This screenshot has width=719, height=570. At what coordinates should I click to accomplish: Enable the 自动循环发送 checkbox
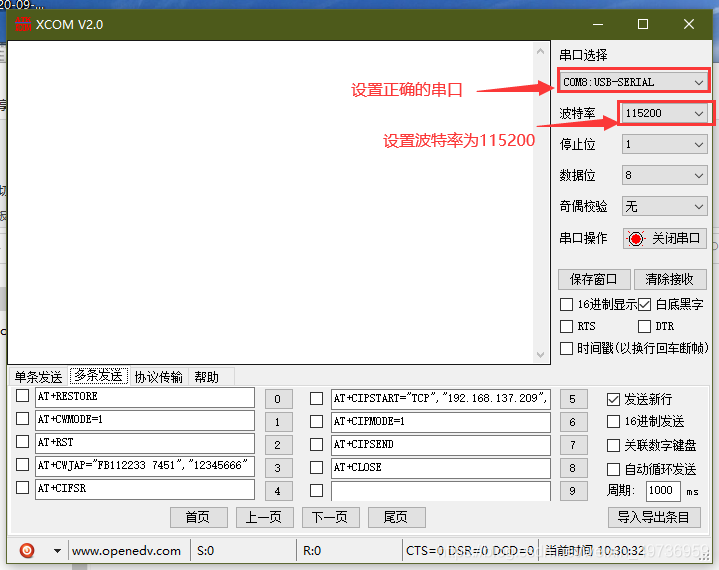coord(613,469)
